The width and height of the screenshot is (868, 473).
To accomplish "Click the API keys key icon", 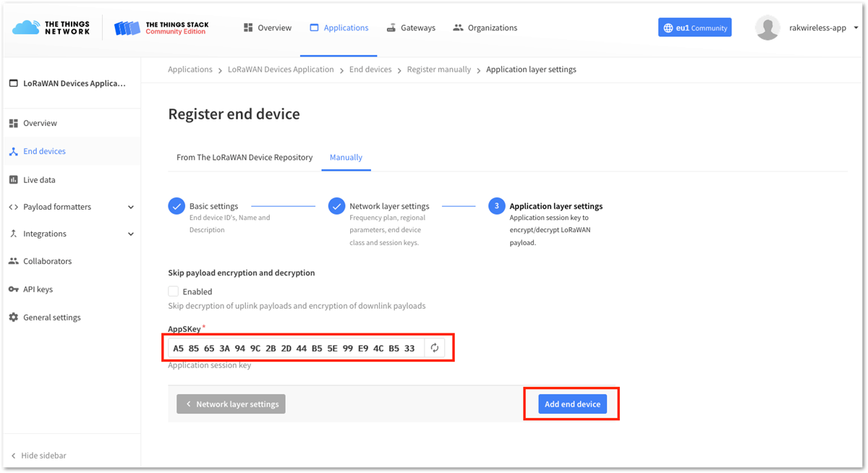I will pyautogui.click(x=13, y=289).
